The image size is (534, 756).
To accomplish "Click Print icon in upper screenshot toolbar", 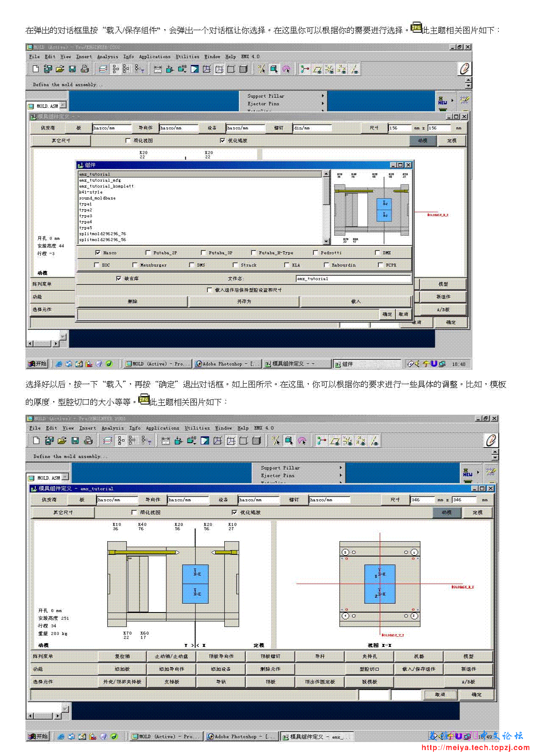I will point(84,69).
